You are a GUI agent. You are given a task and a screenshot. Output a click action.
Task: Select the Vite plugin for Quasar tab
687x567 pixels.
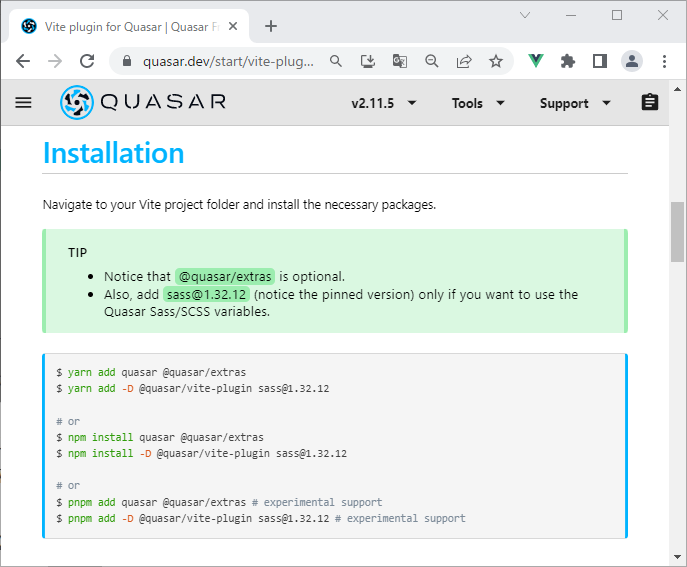click(128, 27)
